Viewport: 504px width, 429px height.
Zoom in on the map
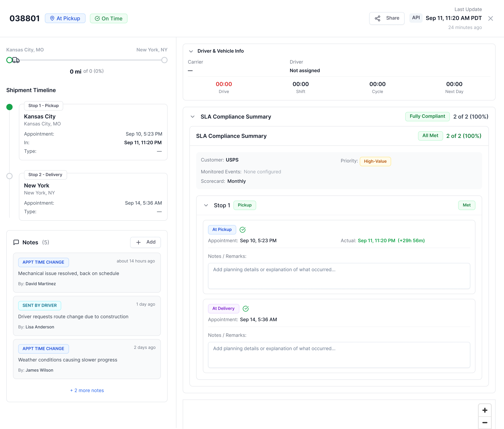pyautogui.click(x=484, y=410)
